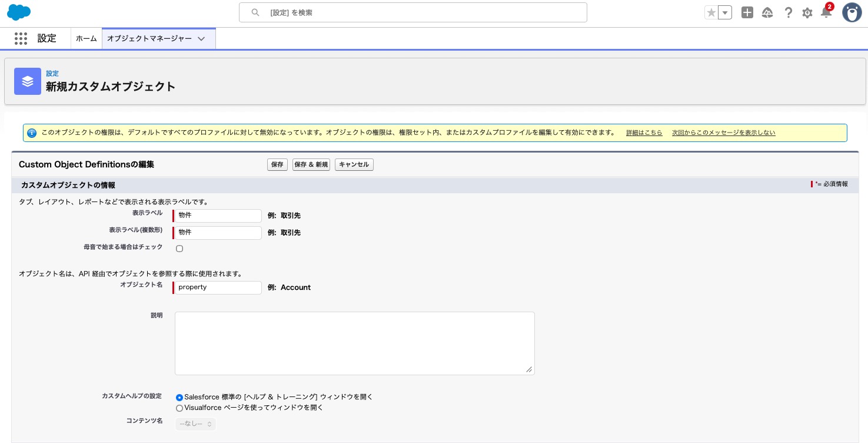868x443 pixels.
Task: Check 母音で始まる場合はチェック checkbox
Action: click(179, 249)
